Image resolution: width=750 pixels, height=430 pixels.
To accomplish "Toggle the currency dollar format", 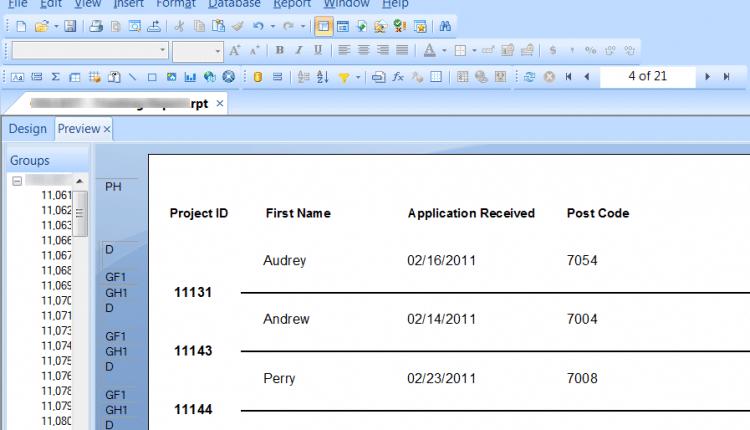I will [553, 50].
